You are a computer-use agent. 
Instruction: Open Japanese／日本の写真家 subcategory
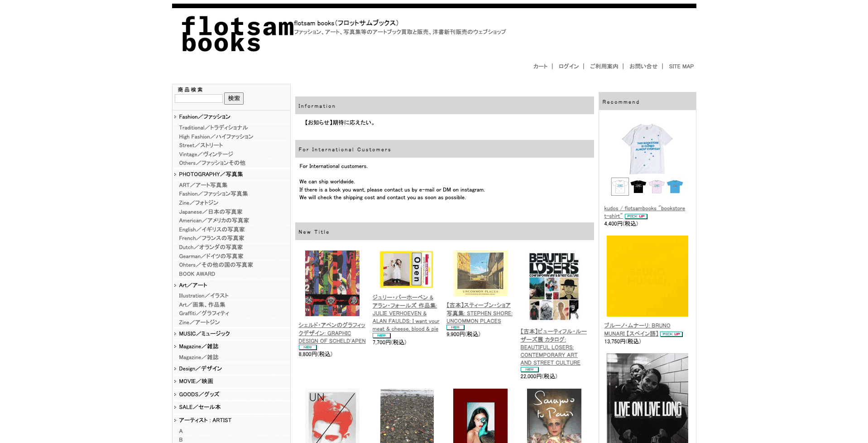tap(211, 212)
